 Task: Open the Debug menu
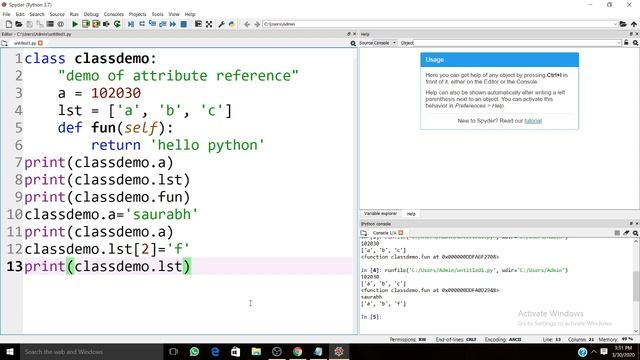click(91, 14)
